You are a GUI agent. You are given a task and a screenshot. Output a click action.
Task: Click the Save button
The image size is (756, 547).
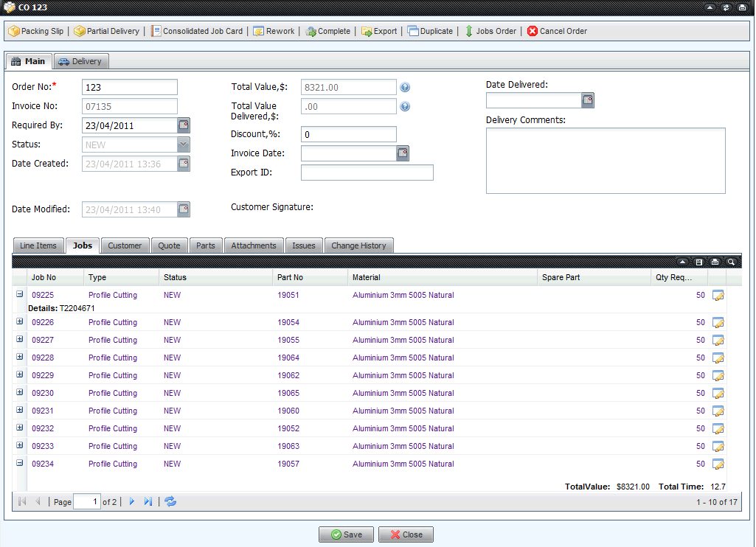pyautogui.click(x=346, y=534)
